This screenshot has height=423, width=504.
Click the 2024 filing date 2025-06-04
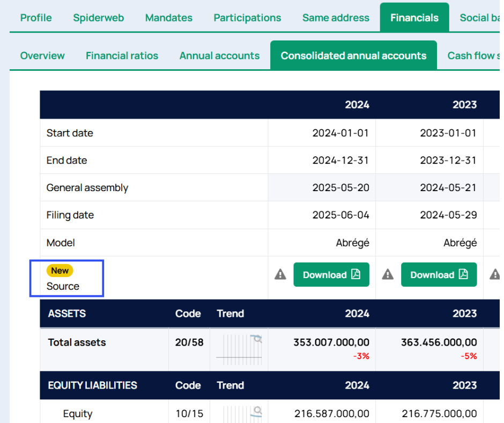coord(340,215)
